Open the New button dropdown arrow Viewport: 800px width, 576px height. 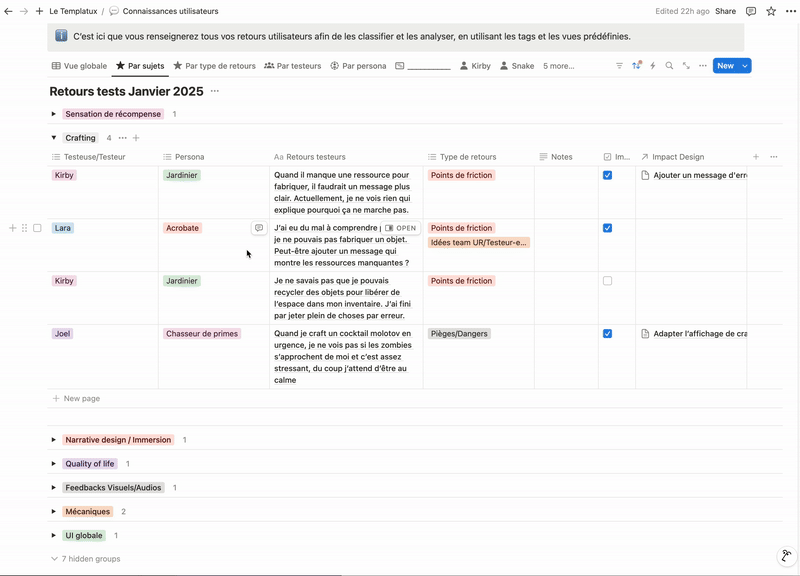[x=745, y=66]
